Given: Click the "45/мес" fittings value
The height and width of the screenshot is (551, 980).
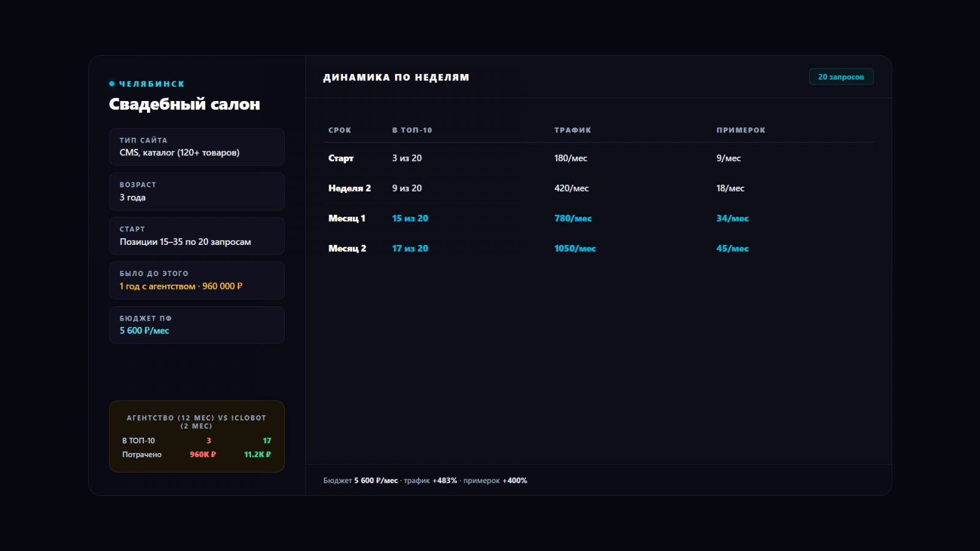Looking at the screenshot, I should coord(732,249).
